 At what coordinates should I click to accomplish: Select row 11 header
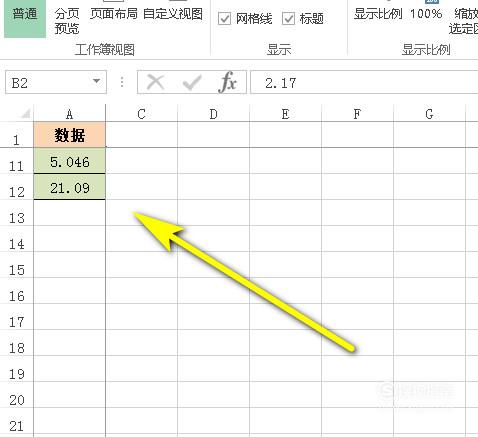[x=16, y=161]
